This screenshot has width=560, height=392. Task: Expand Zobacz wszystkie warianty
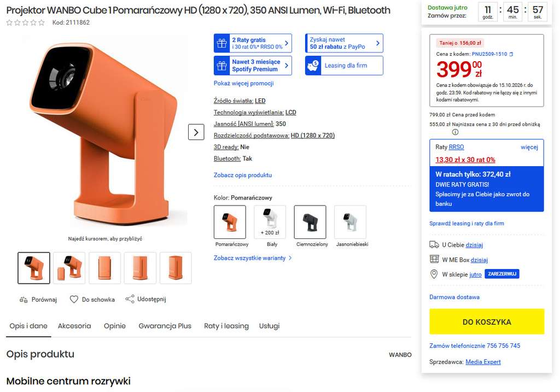253,258
